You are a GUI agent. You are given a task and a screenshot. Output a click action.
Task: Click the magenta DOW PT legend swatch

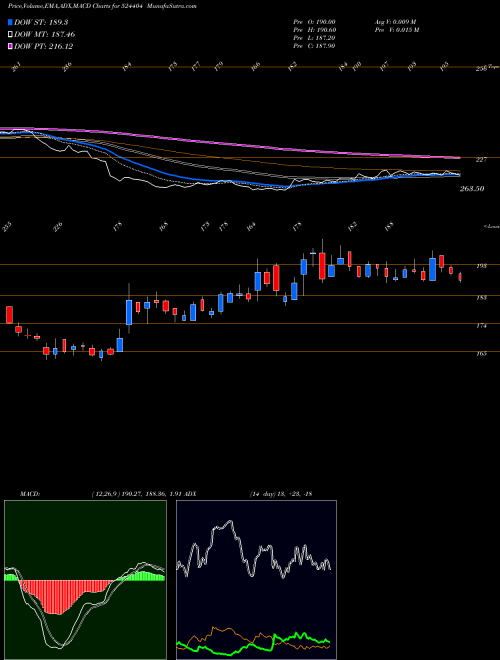point(11,46)
